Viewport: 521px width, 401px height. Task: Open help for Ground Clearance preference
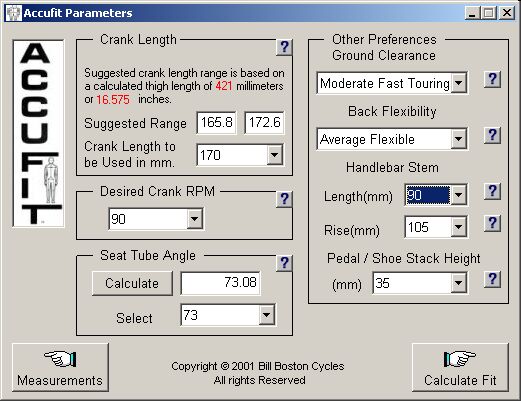tap(492, 79)
